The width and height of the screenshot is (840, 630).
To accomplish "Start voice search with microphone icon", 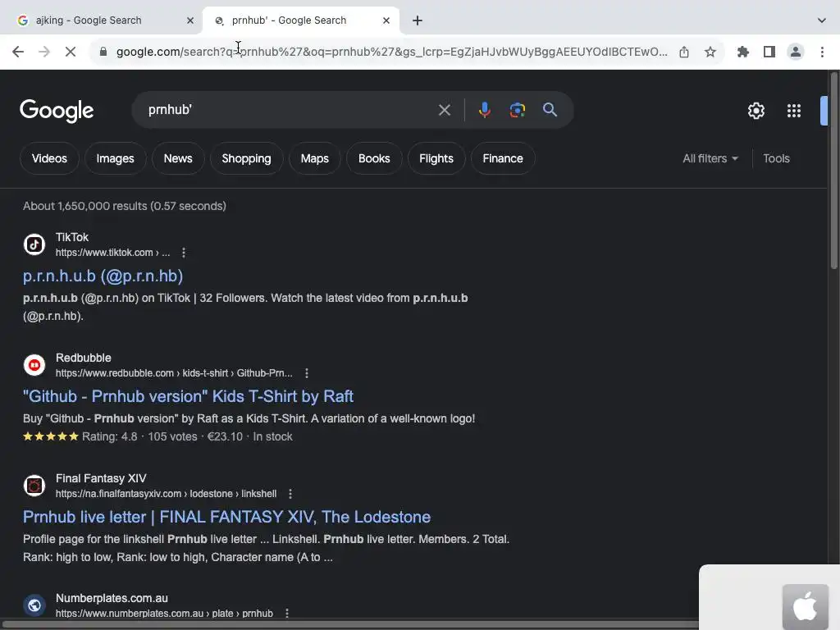I will tap(484, 110).
